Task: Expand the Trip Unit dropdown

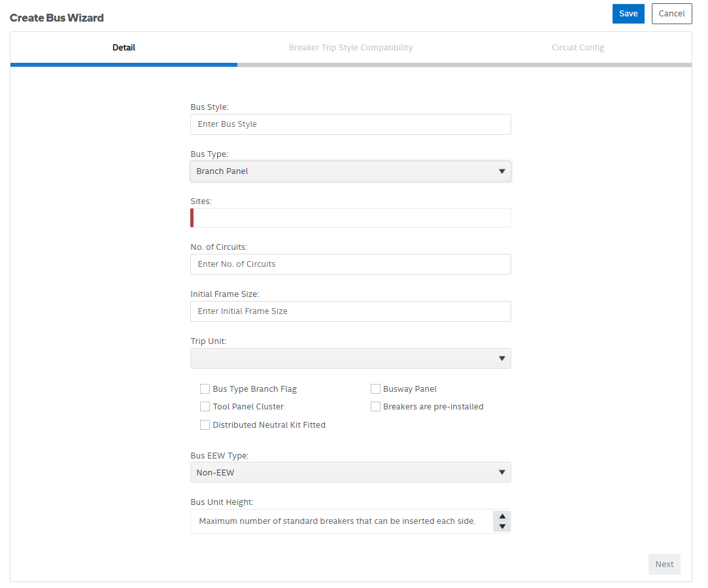Action: coord(350,358)
